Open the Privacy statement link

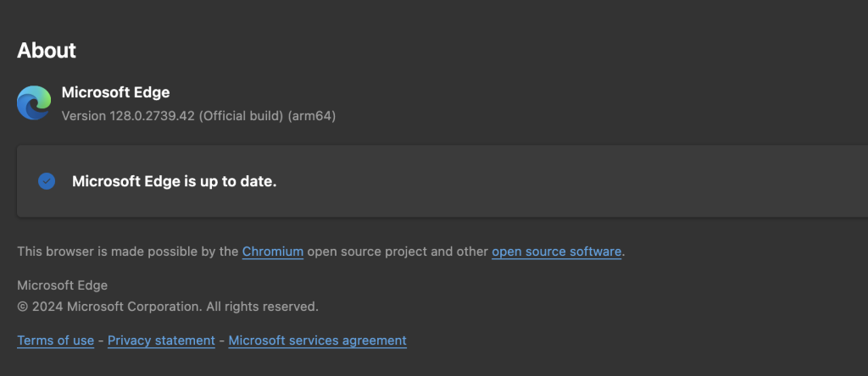tap(161, 340)
